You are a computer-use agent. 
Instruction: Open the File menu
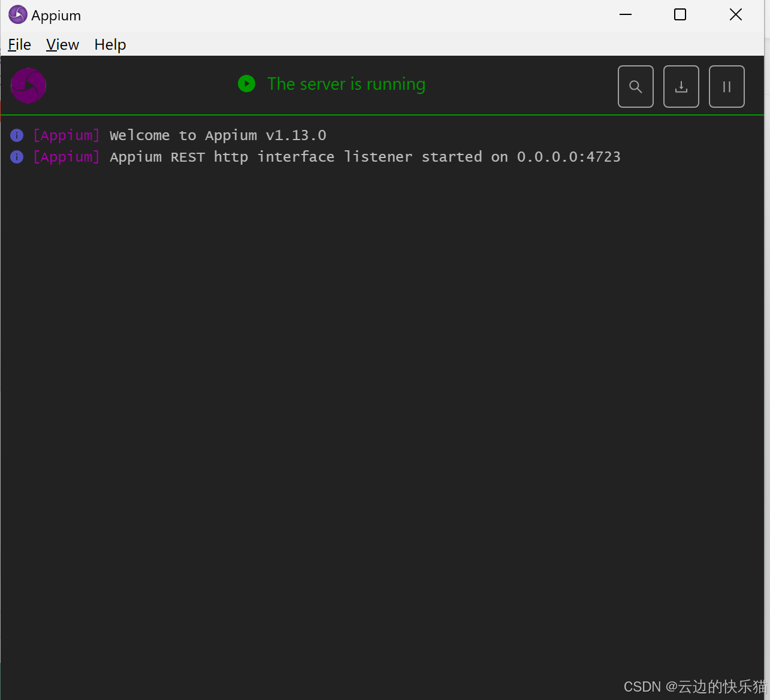19,45
